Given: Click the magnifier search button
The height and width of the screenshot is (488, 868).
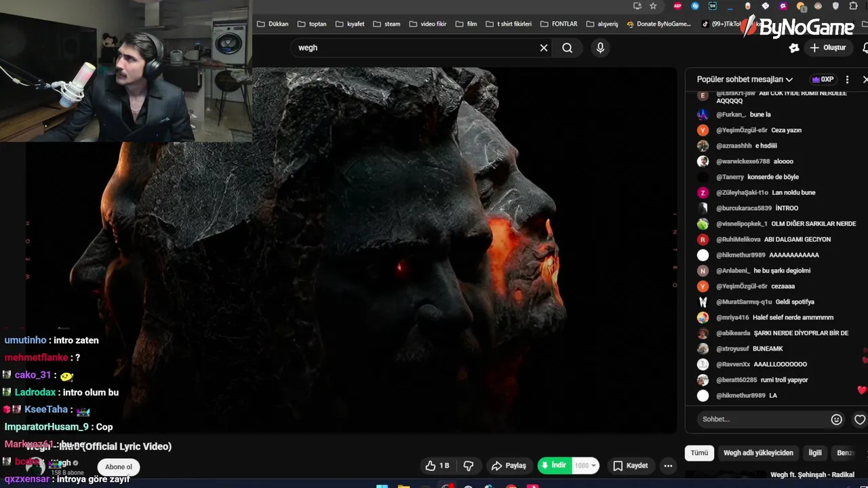Looking at the screenshot, I should [x=568, y=47].
